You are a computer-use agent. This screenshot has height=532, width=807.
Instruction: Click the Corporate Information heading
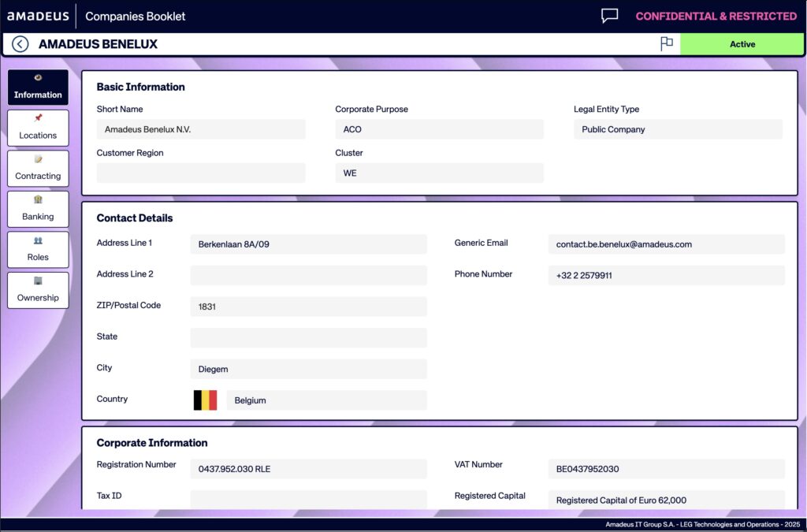pyautogui.click(x=152, y=443)
